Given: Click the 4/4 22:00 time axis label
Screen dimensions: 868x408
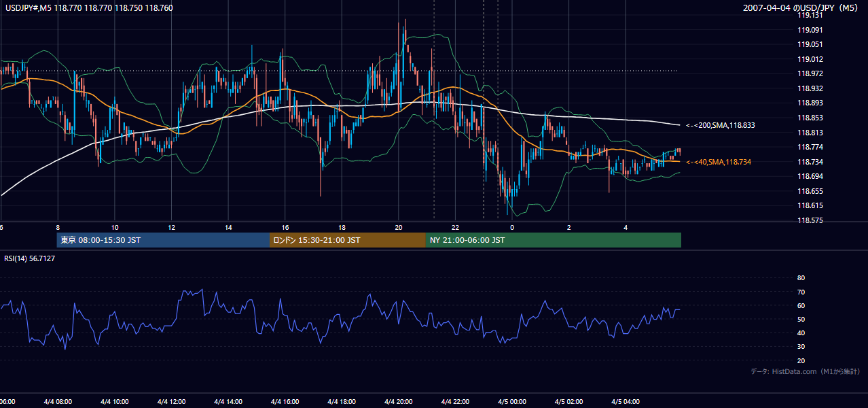Looking at the screenshot, I should (x=456, y=402).
